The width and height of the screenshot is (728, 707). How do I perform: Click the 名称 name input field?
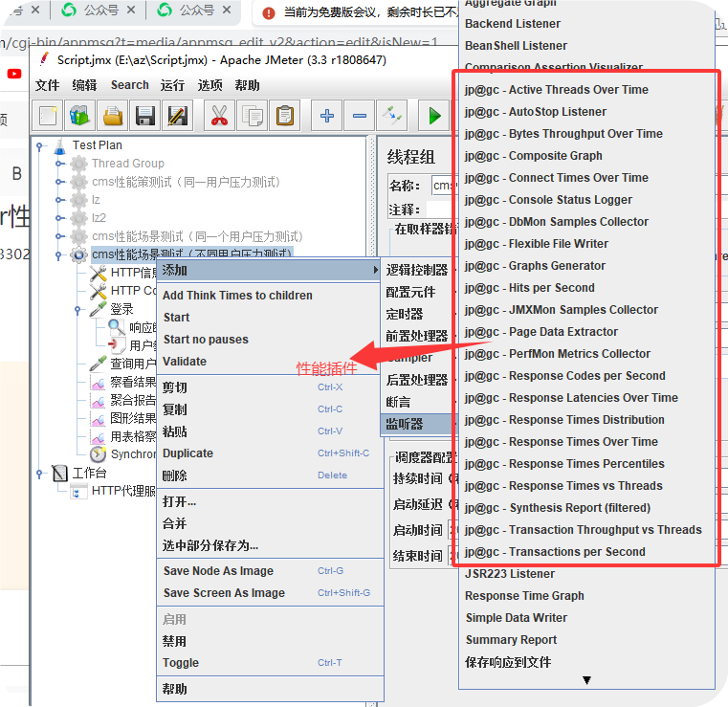click(443, 186)
